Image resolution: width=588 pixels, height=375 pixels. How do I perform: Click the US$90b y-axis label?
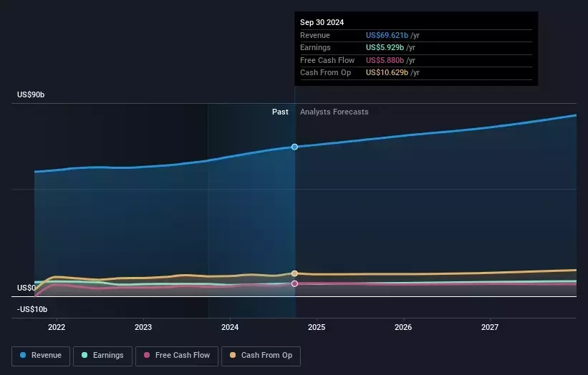click(x=31, y=95)
